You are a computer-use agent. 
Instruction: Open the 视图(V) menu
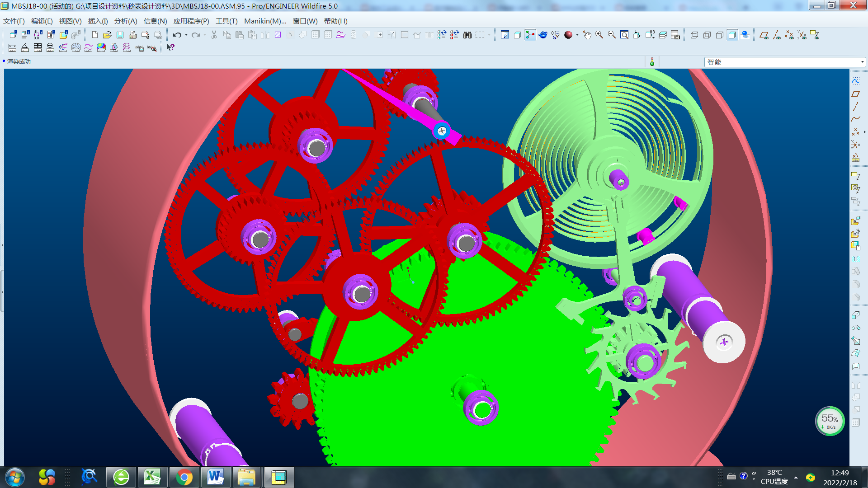pos(70,21)
